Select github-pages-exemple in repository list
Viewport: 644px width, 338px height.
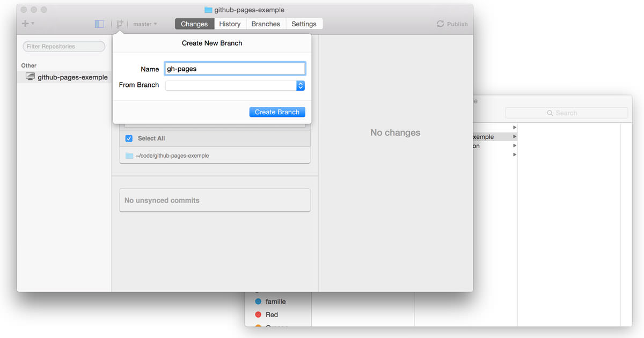[x=64, y=77]
